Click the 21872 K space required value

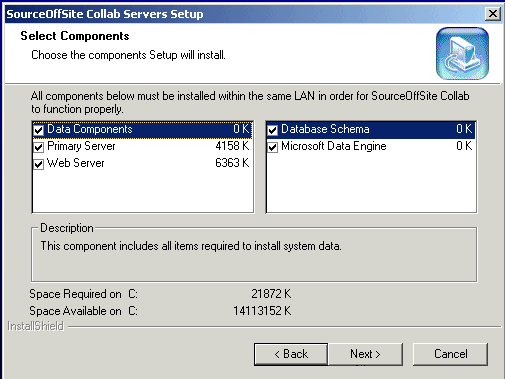coord(271,294)
